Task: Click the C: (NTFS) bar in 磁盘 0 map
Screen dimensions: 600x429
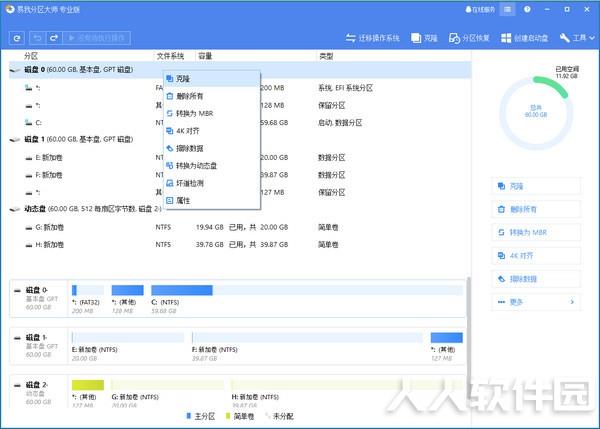Action: point(307,290)
